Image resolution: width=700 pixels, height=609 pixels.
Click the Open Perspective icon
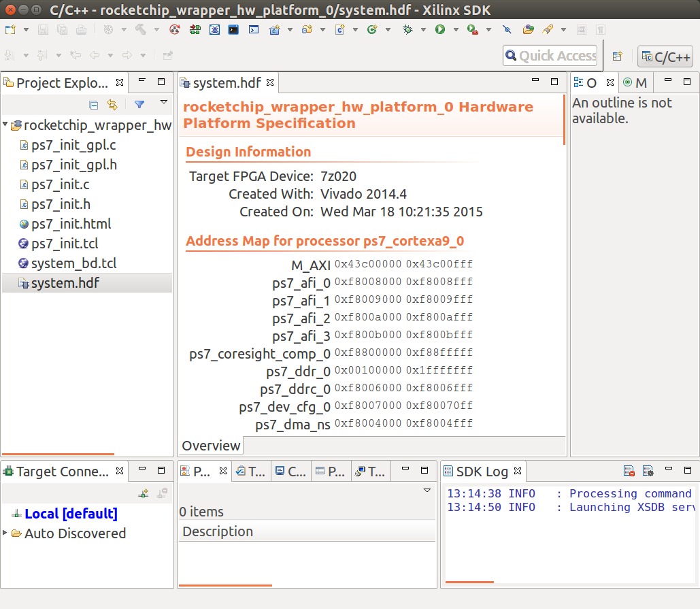[x=617, y=56]
